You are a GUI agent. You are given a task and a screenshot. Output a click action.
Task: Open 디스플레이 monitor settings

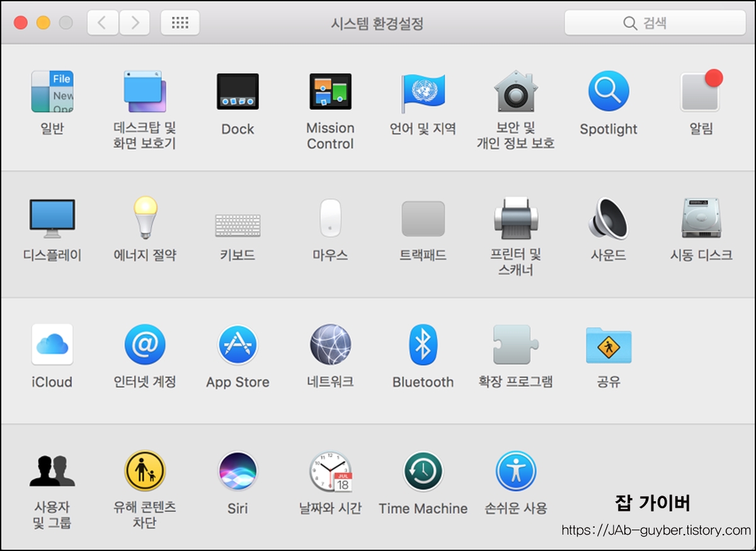(52, 219)
